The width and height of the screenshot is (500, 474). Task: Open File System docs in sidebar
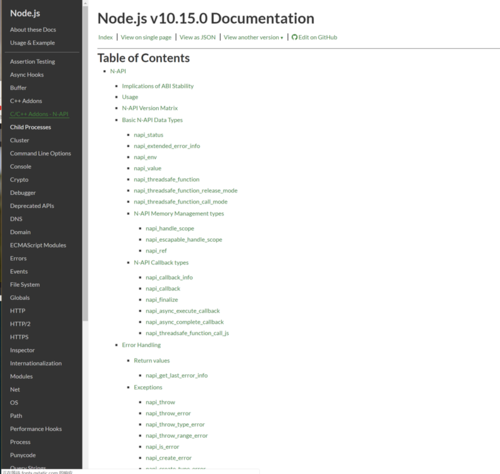(25, 285)
